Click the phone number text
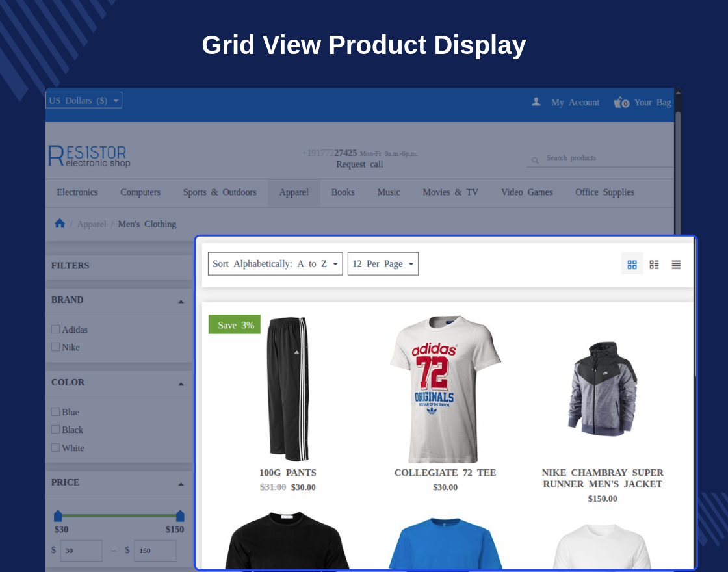 pos(329,153)
